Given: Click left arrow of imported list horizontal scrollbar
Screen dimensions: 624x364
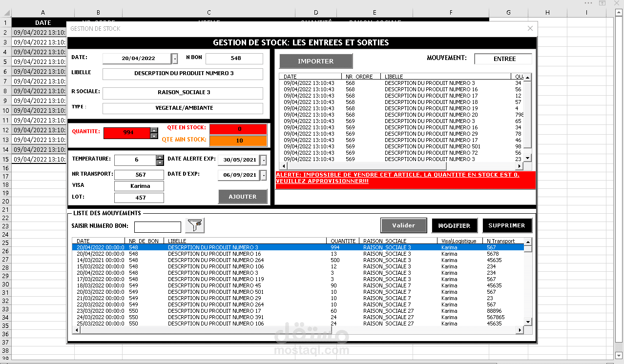Looking at the screenshot, I should tap(283, 166).
